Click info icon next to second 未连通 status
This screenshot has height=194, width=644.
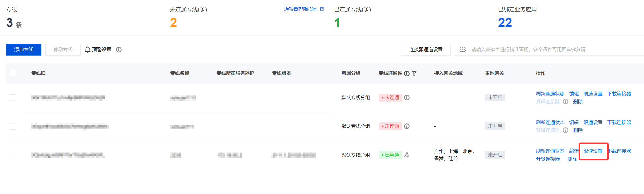click(x=407, y=126)
